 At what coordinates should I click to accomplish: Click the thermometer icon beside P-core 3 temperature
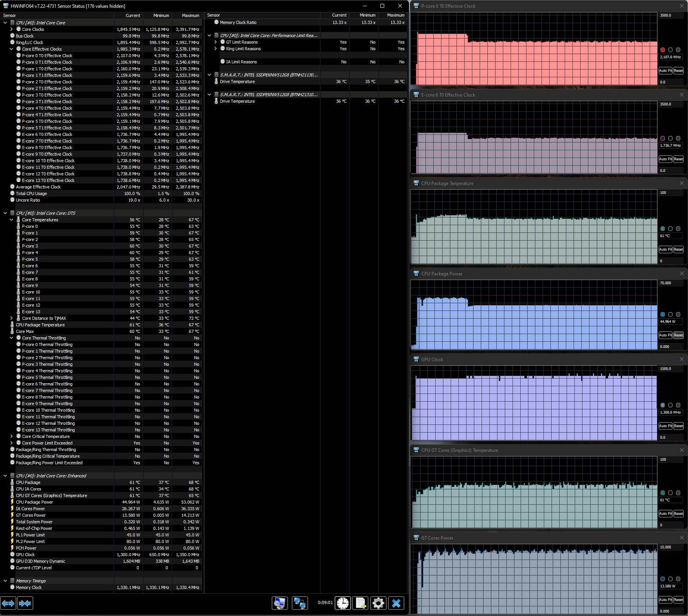tap(18, 246)
